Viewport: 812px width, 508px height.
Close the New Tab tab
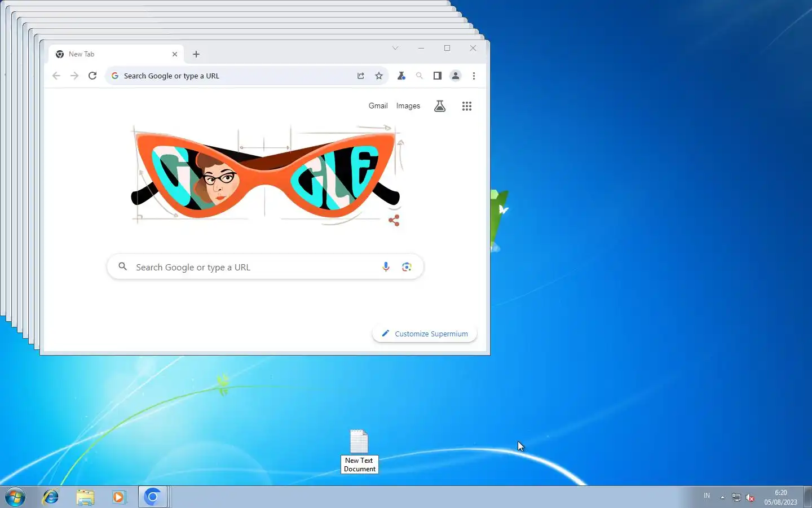[175, 54]
